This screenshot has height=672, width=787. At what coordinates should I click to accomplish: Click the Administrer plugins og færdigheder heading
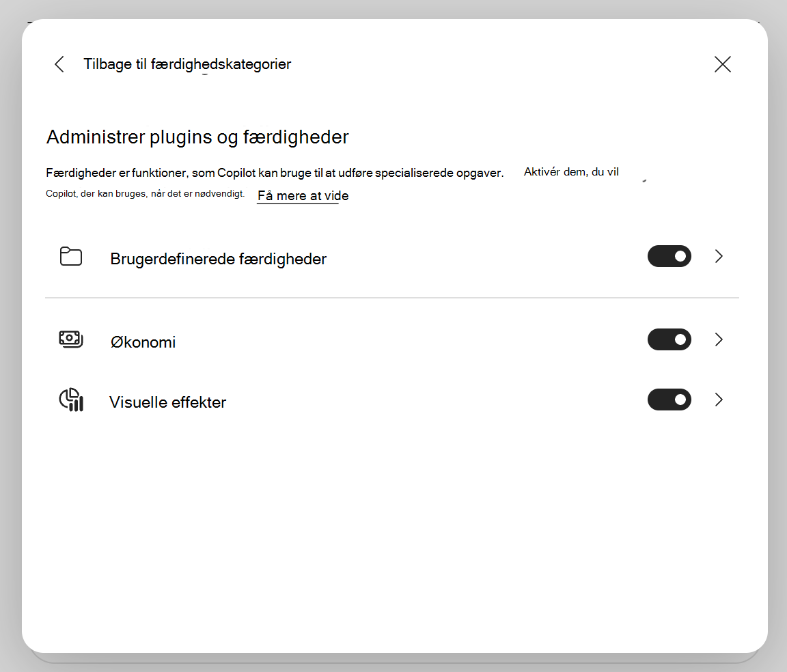[x=197, y=137]
